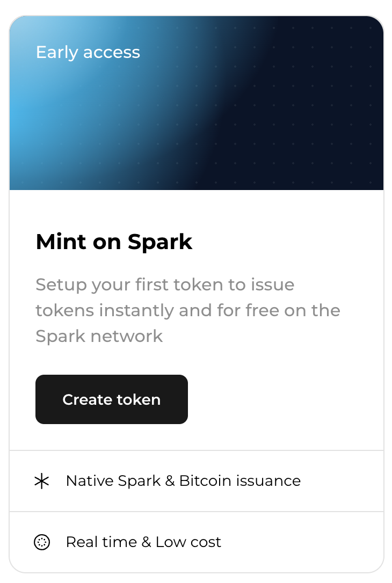Click the description paragraph about issuing tokens
The height and width of the screenshot is (583, 392).
coord(188,310)
